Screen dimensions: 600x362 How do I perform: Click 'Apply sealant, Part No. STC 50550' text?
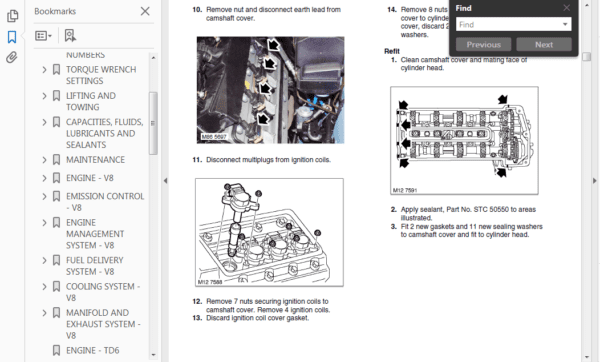coord(468,214)
